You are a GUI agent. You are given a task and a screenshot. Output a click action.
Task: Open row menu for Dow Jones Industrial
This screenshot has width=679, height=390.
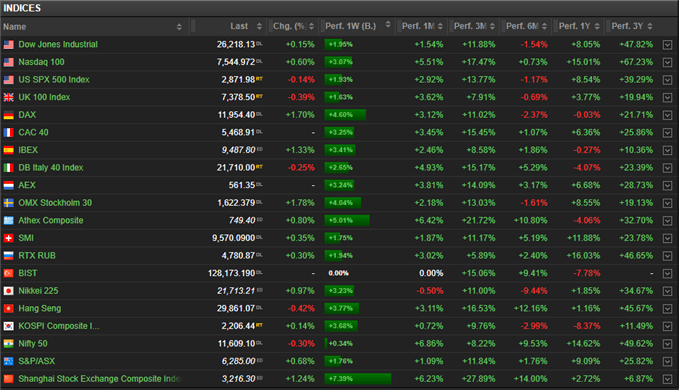click(667, 45)
